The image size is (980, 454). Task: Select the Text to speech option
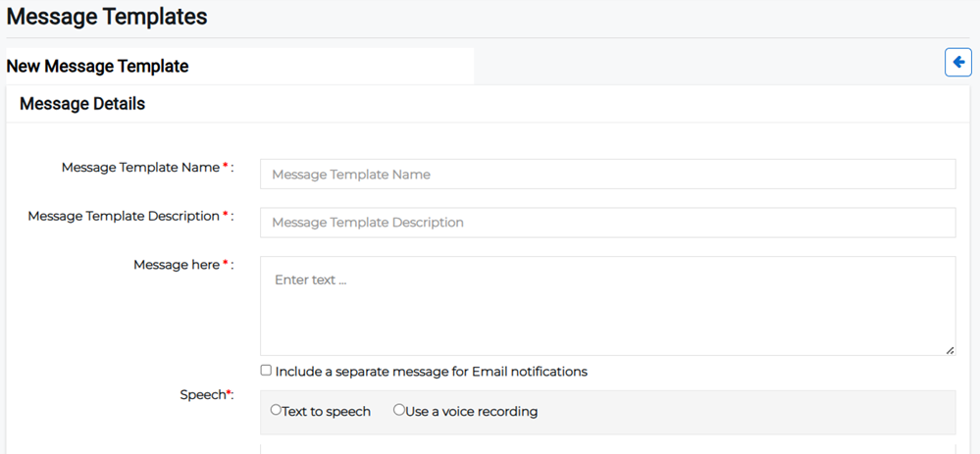click(x=276, y=410)
